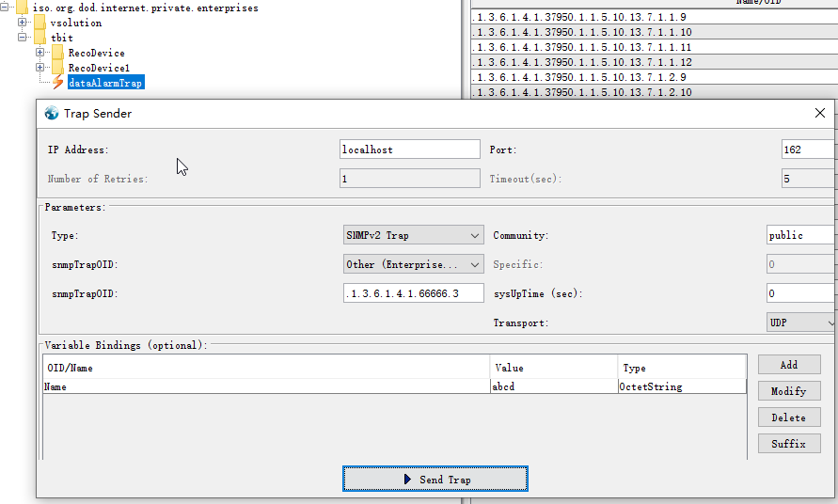Image resolution: width=838 pixels, height=504 pixels.
Task: Click the Port field containing 162
Action: coord(808,150)
